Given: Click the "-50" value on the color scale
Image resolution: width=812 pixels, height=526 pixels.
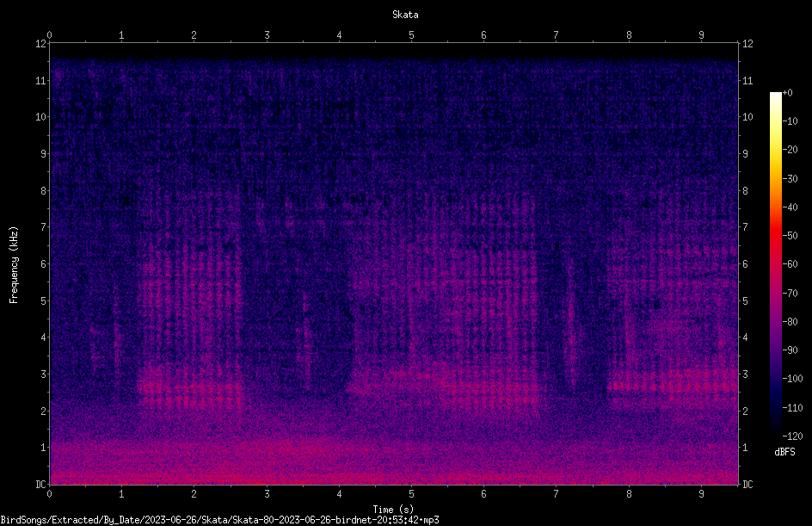Looking at the screenshot, I should (790, 236).
